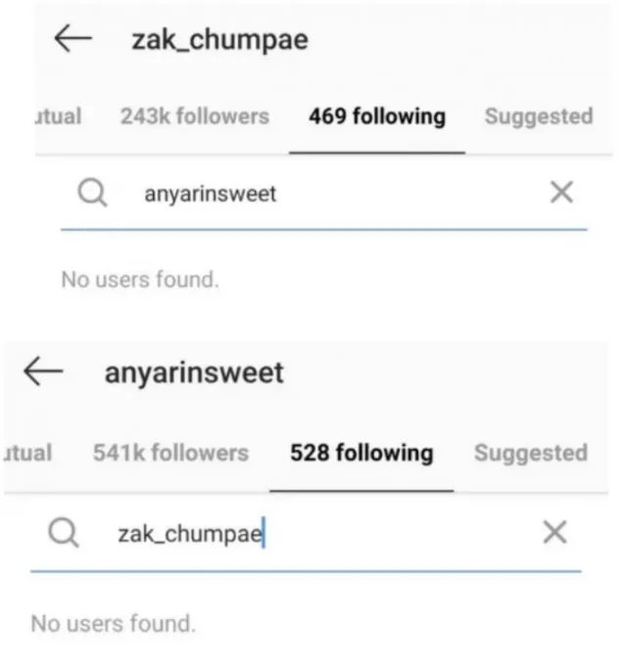Click magnifier icon next to anyarinsweet query
Viewport: 627px width, 672px height.
tap(91, 193)
